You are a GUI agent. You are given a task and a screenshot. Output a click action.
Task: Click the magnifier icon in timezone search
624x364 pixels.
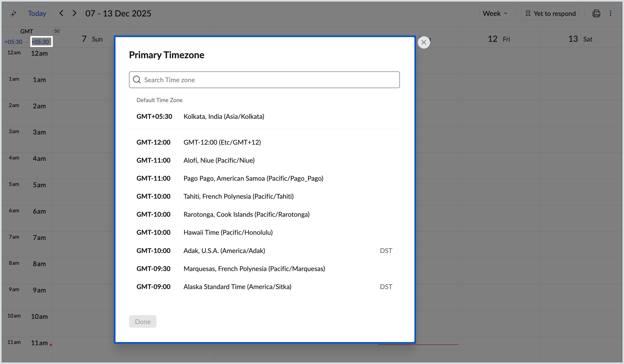(137, 80)
